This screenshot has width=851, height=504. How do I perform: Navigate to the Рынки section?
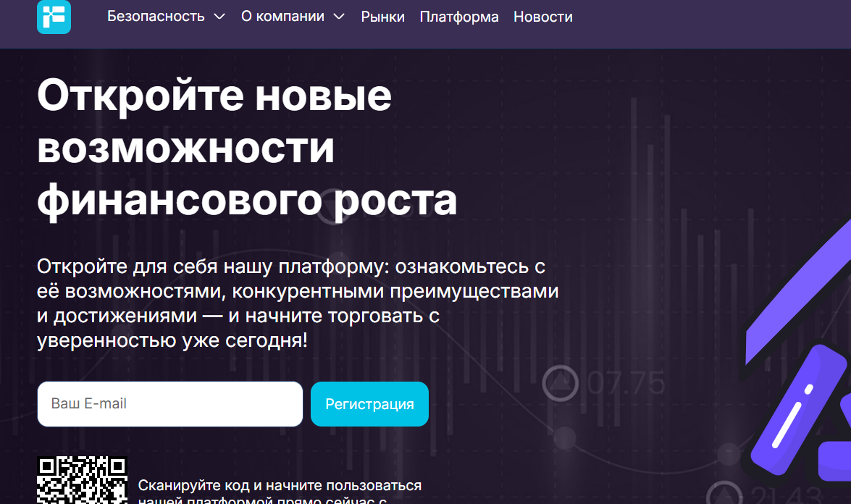[383, 16]
